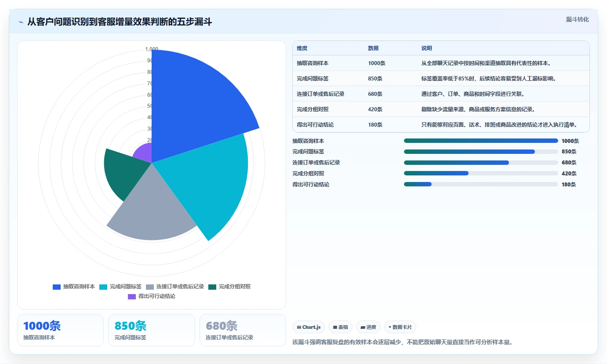
Task: Click the funnel summary sentence at bottom
Action: 403,342
